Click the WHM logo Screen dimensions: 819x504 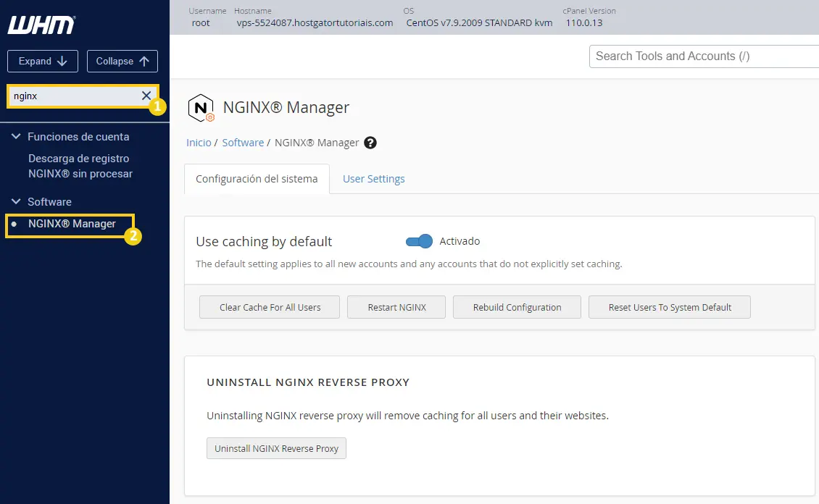[x=41, y=25]
